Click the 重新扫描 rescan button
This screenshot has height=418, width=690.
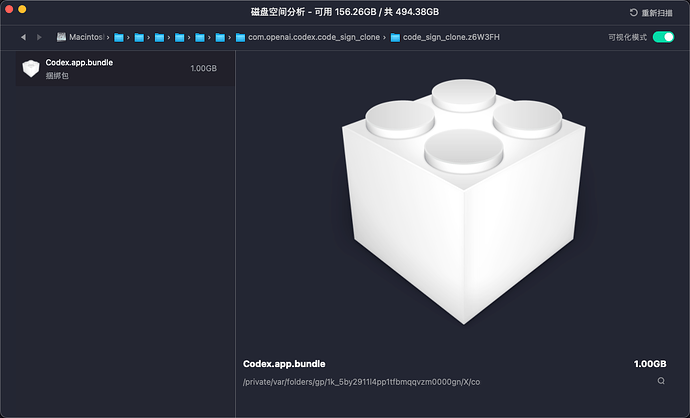(x=651, y=13)
